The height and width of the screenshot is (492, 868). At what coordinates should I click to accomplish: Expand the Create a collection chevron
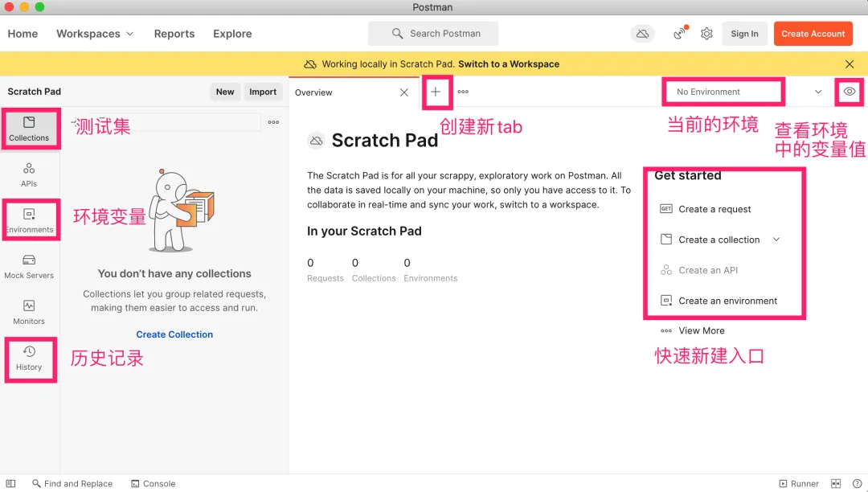click(x=776, y=239)
